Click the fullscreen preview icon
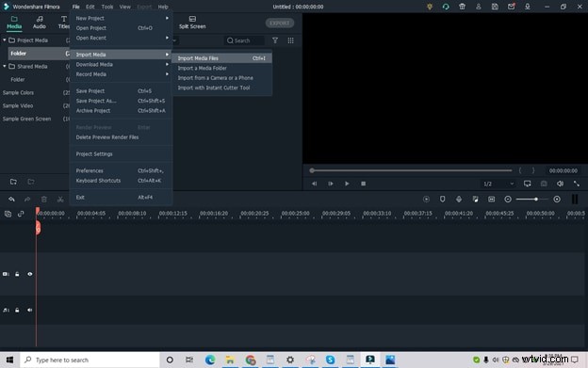588x368 pixels. [577, 184]
